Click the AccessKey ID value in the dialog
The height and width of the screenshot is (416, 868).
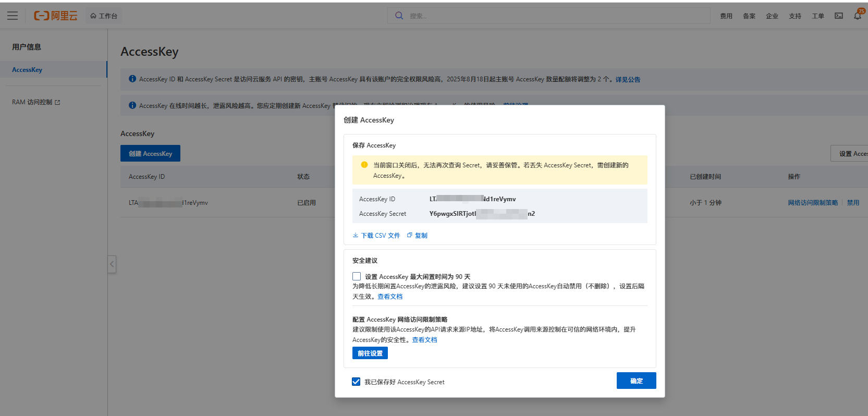point(473,199)
